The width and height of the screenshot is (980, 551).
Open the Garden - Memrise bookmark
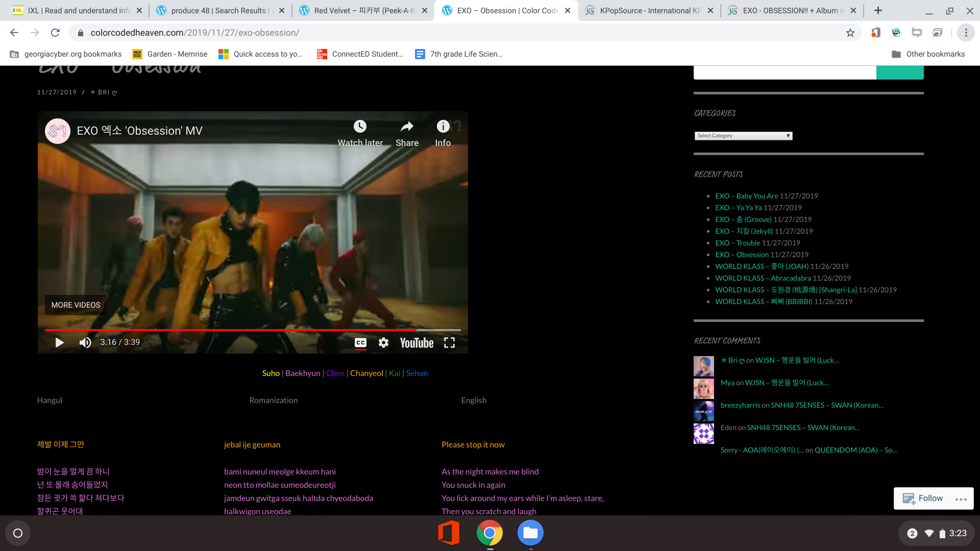click(170, 54)
